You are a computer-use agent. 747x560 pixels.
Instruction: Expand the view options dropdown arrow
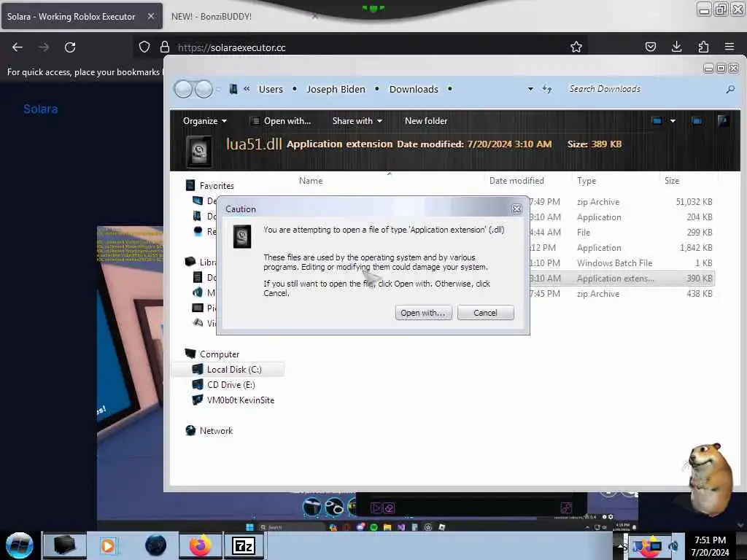pos(673,121)
